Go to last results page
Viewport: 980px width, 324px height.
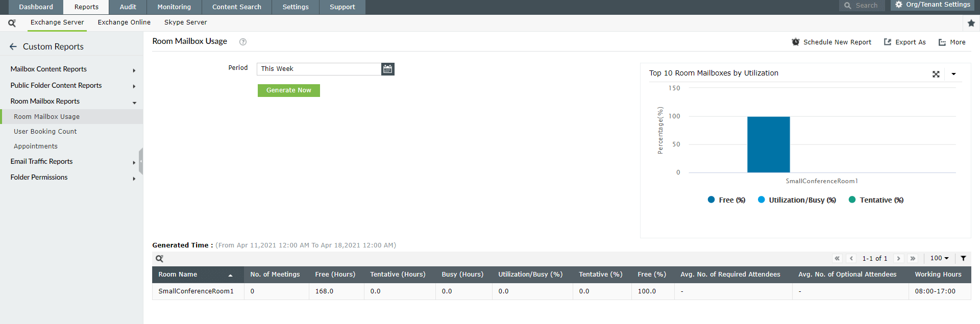click(913, 259)
